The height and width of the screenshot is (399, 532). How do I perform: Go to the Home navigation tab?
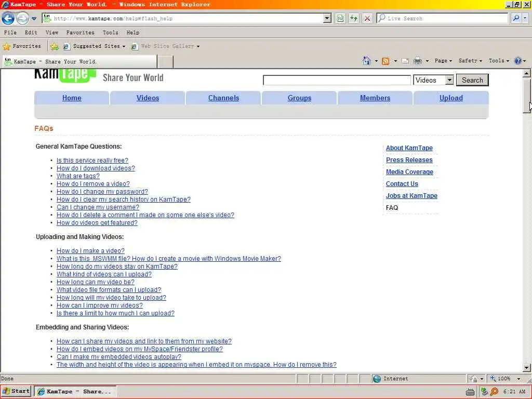click(72, 98)
